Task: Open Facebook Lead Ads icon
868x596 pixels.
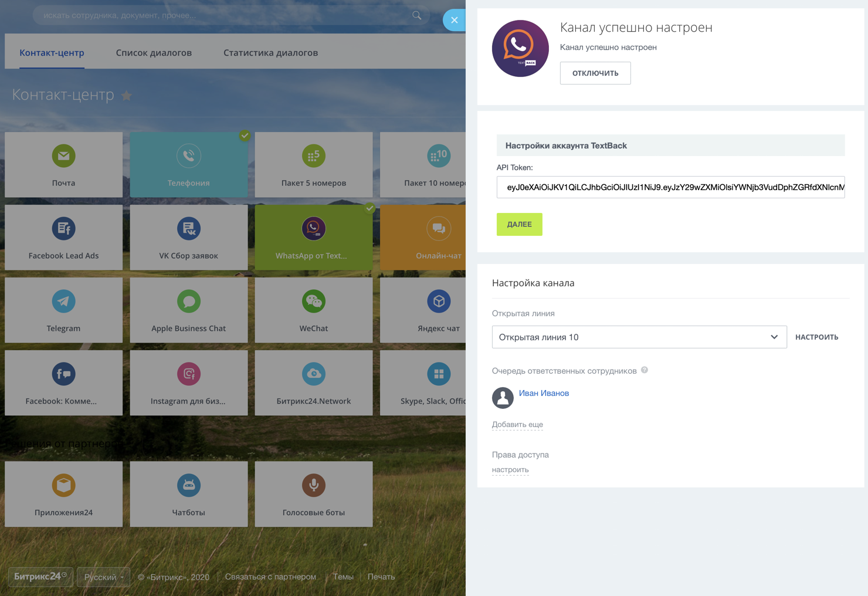Action: 63,229
